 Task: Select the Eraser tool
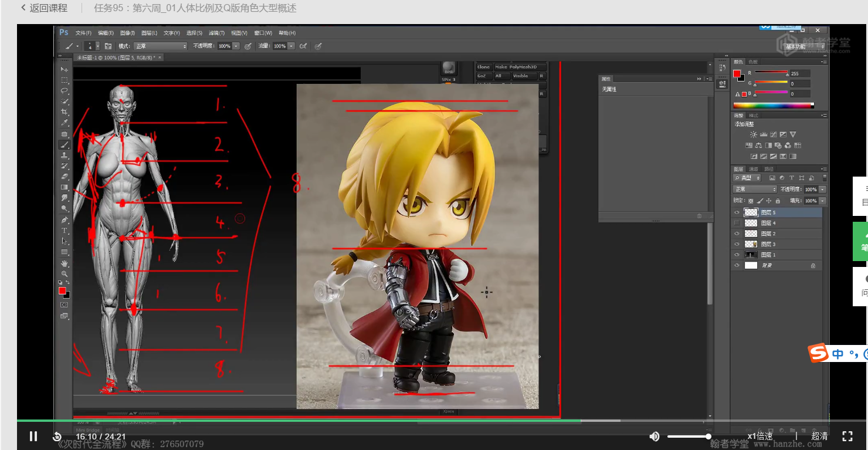pos(65,177)
